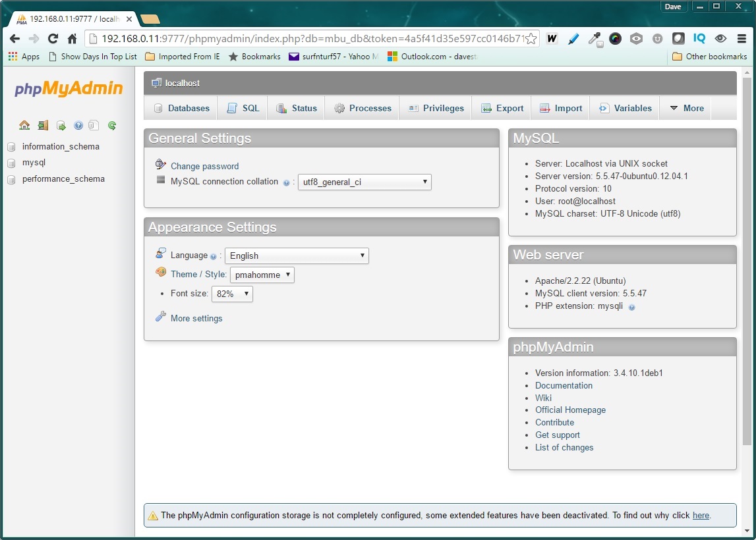Open the query window icon in sidebar
756x540 pixels.
pyautogui.click(x=61, y=126)
